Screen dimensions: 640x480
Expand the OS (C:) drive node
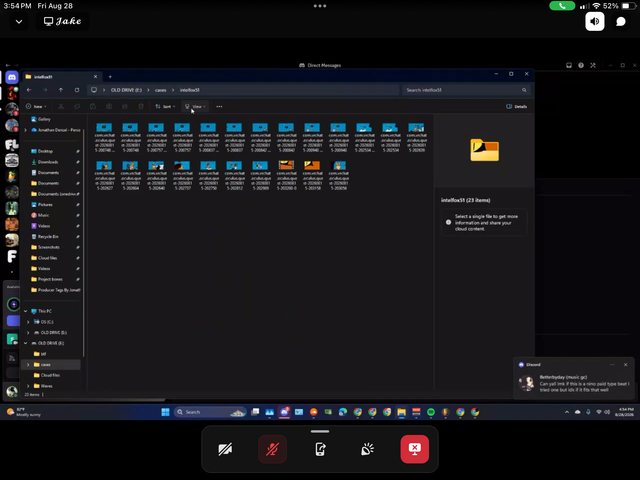[28, 322]
